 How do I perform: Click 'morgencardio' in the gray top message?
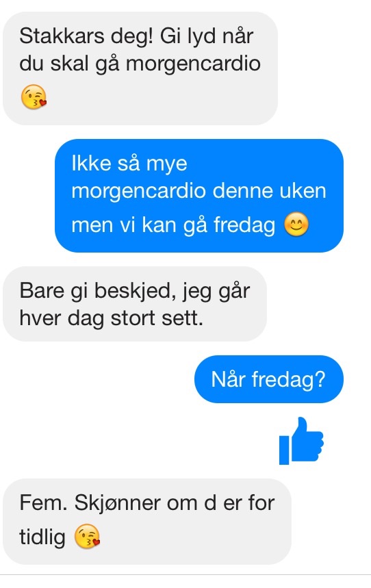[193, 64]
